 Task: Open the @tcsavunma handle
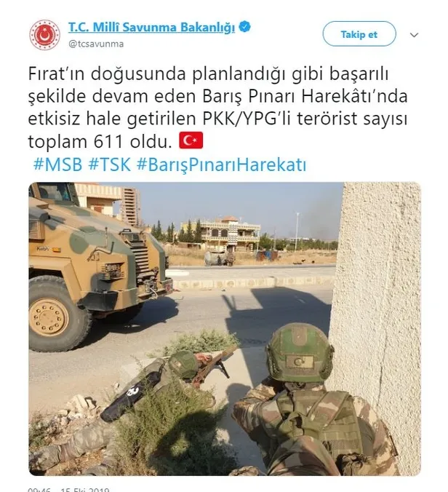pos(96,44)
